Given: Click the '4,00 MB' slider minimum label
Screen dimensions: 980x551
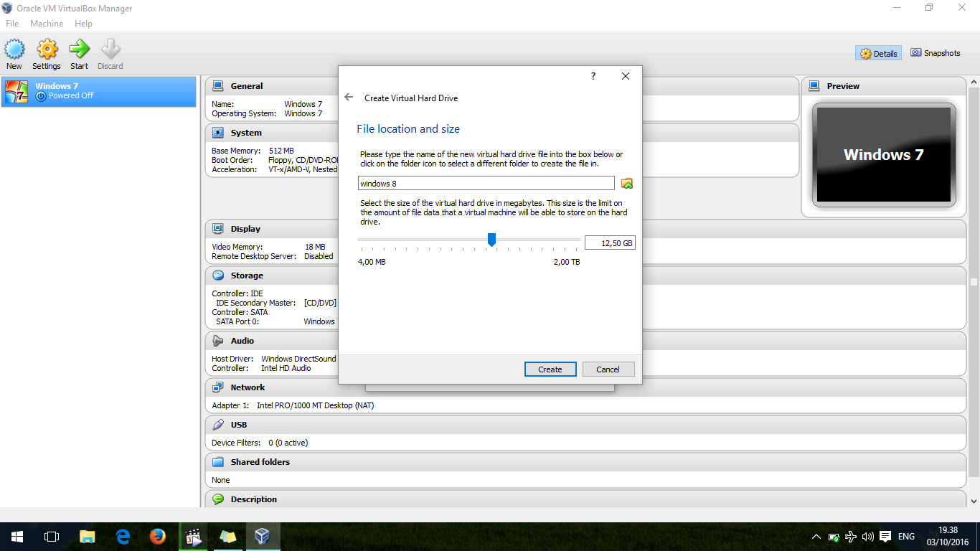Looking at the screenshot, I should [x=372, y=263].
